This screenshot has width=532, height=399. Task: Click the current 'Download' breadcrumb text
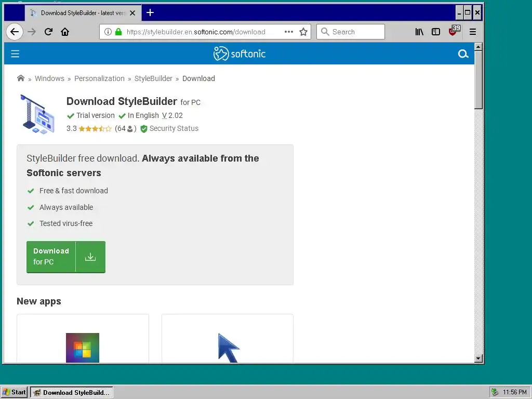(x=198, y=78)
